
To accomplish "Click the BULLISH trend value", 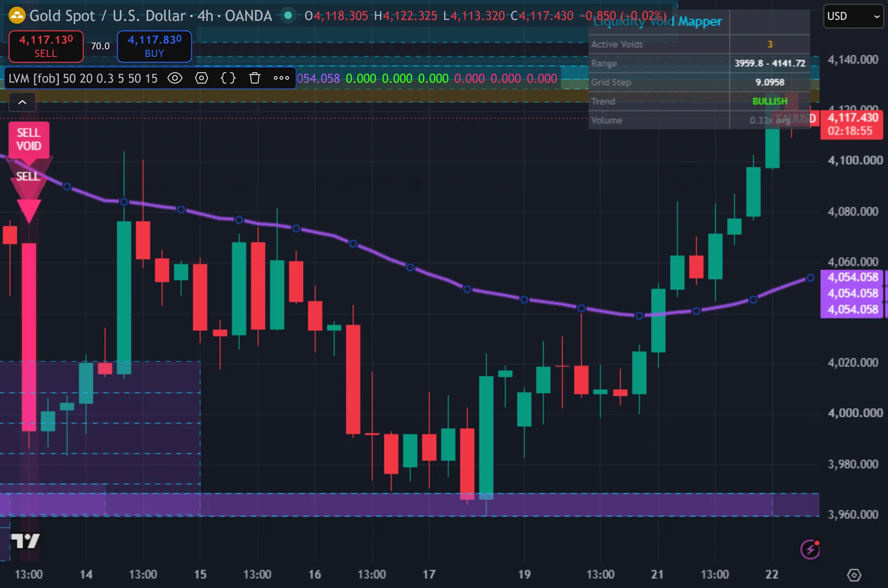I will click(x=770, y=101).
